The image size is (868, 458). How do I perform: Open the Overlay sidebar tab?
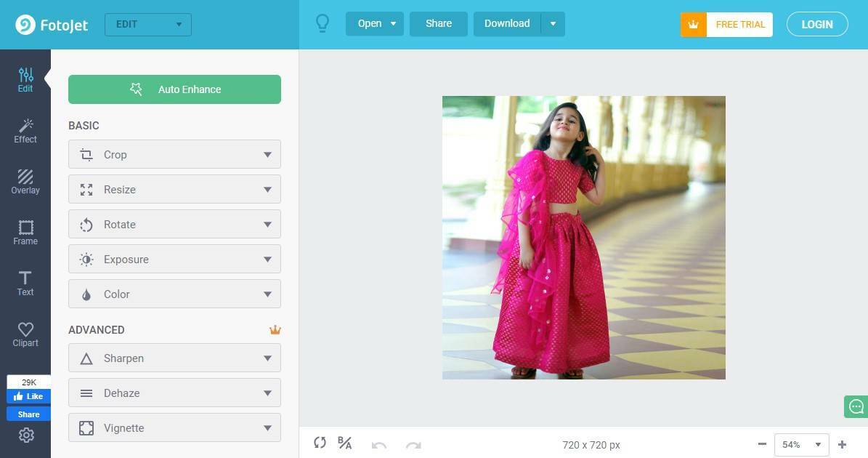point(25,182)
